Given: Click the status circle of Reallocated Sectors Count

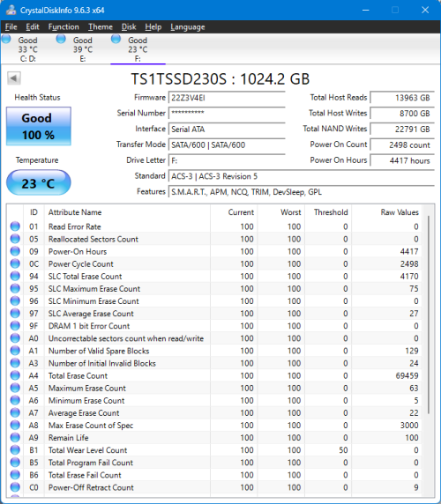Looking at the screenshot, I should (15, 239).
